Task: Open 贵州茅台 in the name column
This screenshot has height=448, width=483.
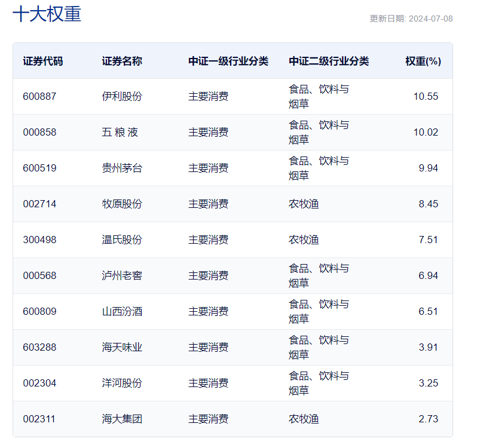Action: (122, 168)
